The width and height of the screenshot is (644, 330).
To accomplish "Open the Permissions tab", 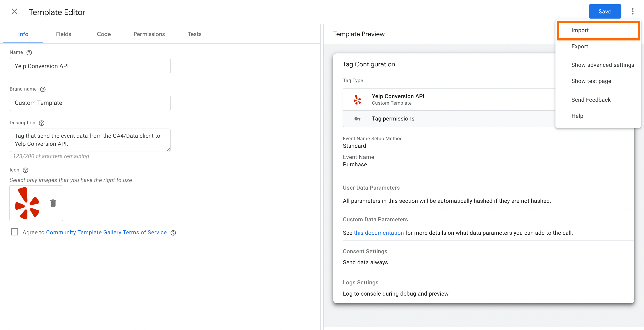I will 149,34.
